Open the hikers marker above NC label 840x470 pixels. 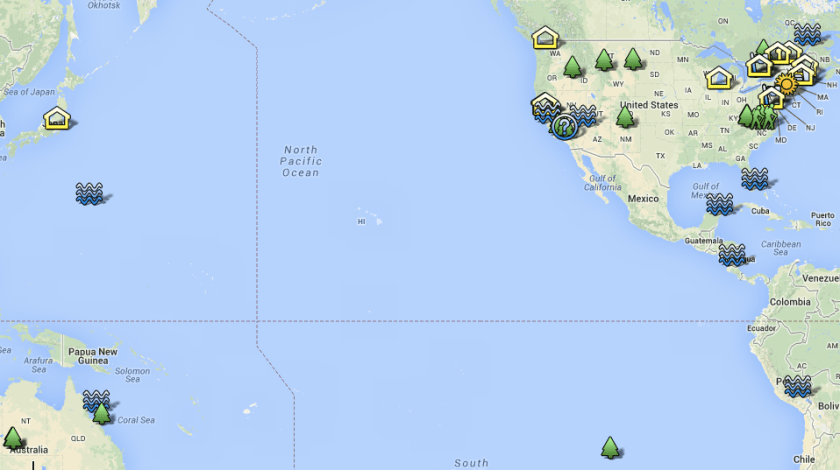[763, 117]
